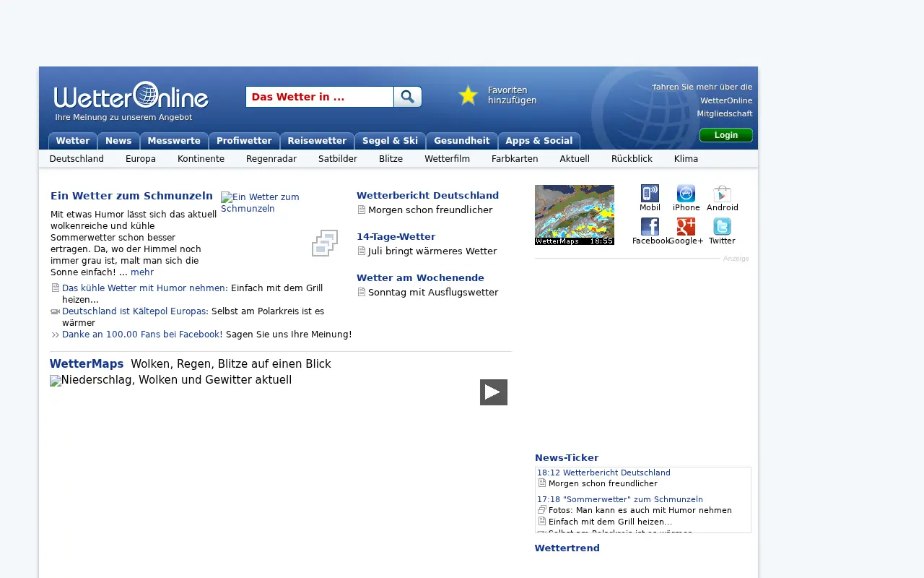Click Morgen schon freundlicher report link

point(430,210)
